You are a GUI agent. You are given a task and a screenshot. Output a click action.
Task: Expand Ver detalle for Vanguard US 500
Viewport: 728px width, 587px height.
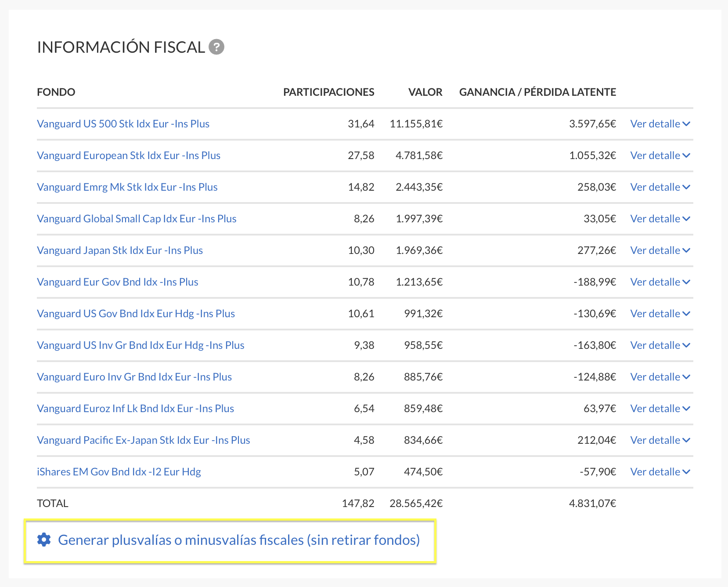(660, 123)
